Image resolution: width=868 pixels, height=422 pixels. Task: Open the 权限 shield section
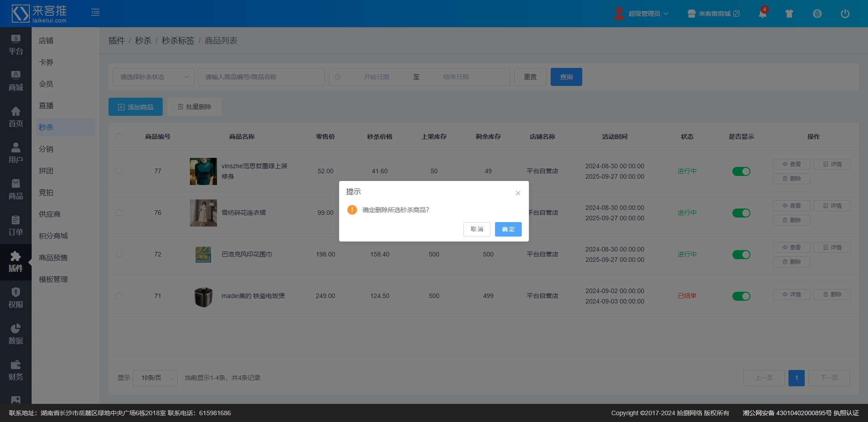tap(16, 298)
